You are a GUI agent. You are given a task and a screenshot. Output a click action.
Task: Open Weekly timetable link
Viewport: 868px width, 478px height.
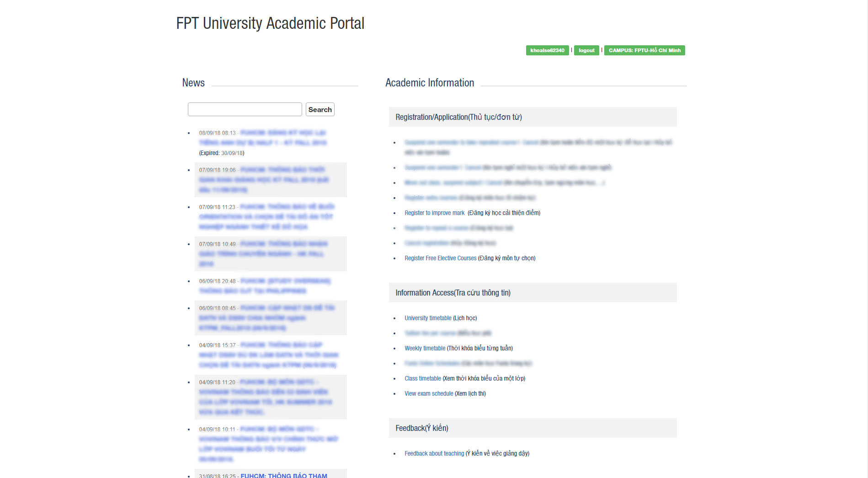[425, 348]
